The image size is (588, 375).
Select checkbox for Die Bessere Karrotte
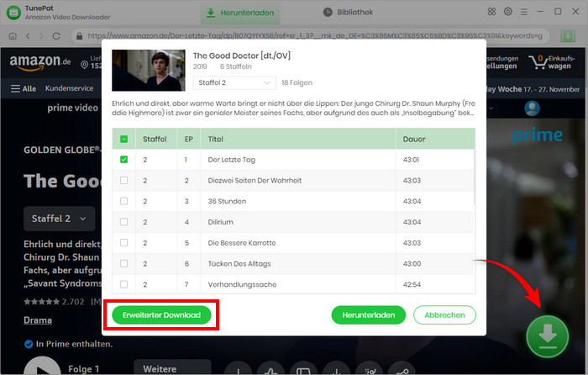coord(124,243)
